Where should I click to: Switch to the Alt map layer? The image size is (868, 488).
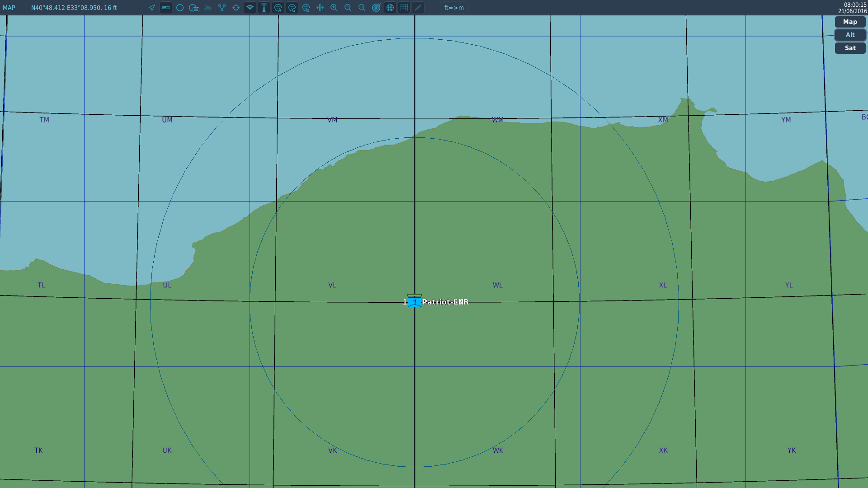click(x=850, y=35)
